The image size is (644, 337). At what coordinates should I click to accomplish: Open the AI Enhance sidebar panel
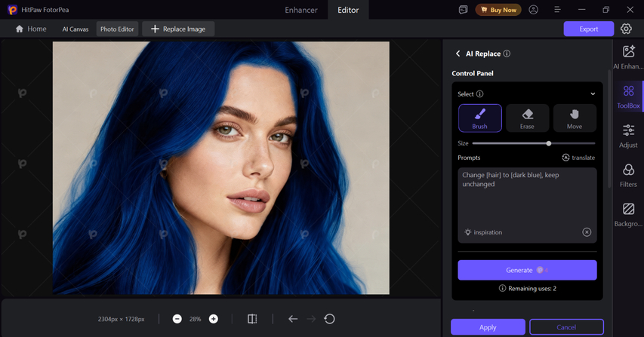point(628,57)
